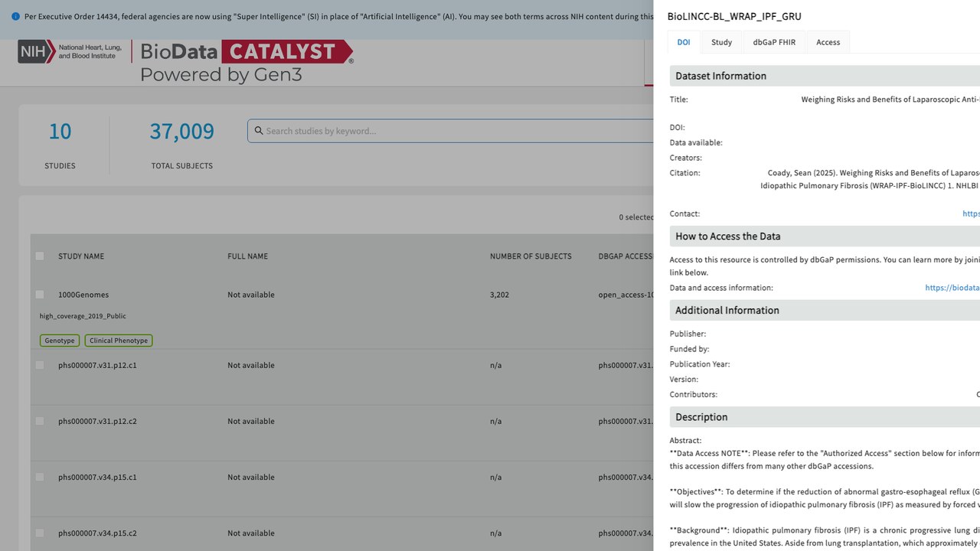Viewport: 980px width, 551px height.
Task: Check the box for the 1000Genomes study
Action: pyautogui.click(x=40, y=295)
